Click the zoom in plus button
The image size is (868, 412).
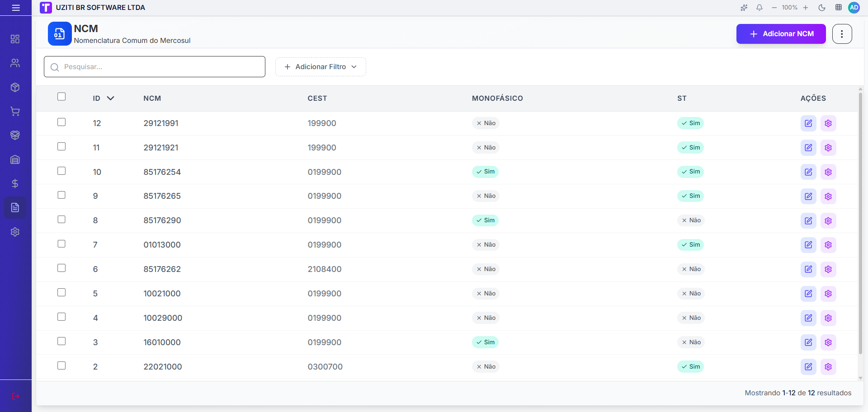pyautogui.click(x=806, y=8)
